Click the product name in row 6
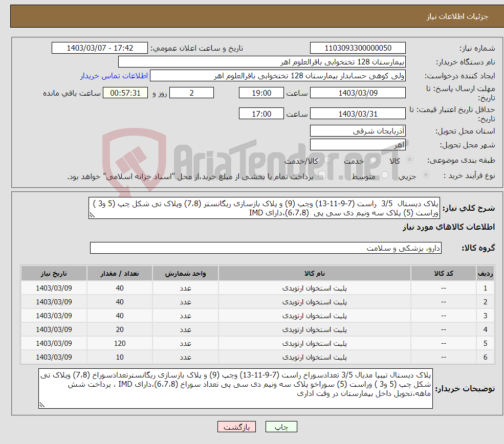 pos(314,357)
